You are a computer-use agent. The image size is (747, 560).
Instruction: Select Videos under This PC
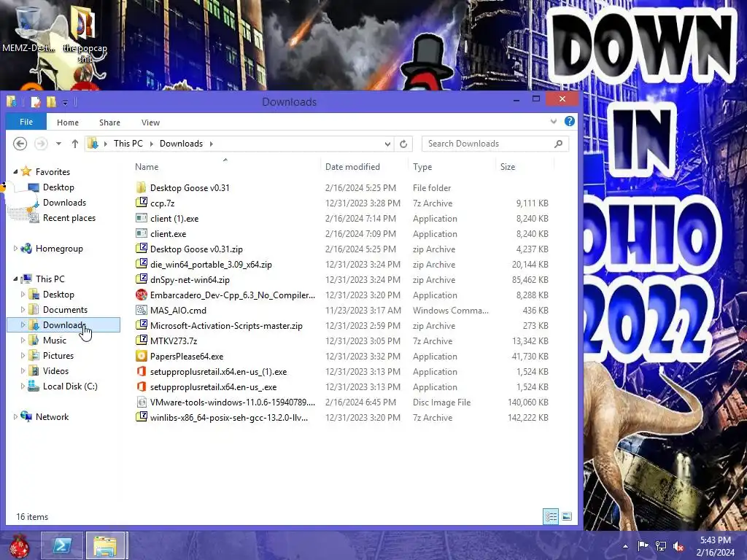click(55, 370)
